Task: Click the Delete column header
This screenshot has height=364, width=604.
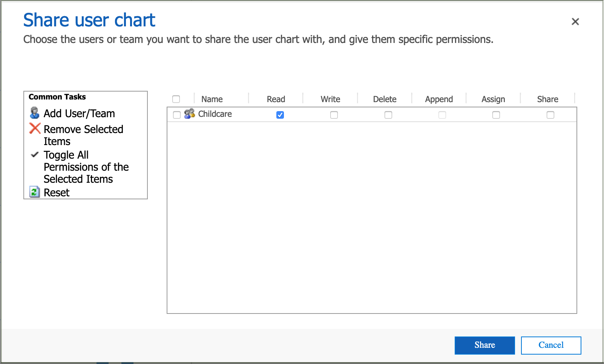Action: coord(385,99)
